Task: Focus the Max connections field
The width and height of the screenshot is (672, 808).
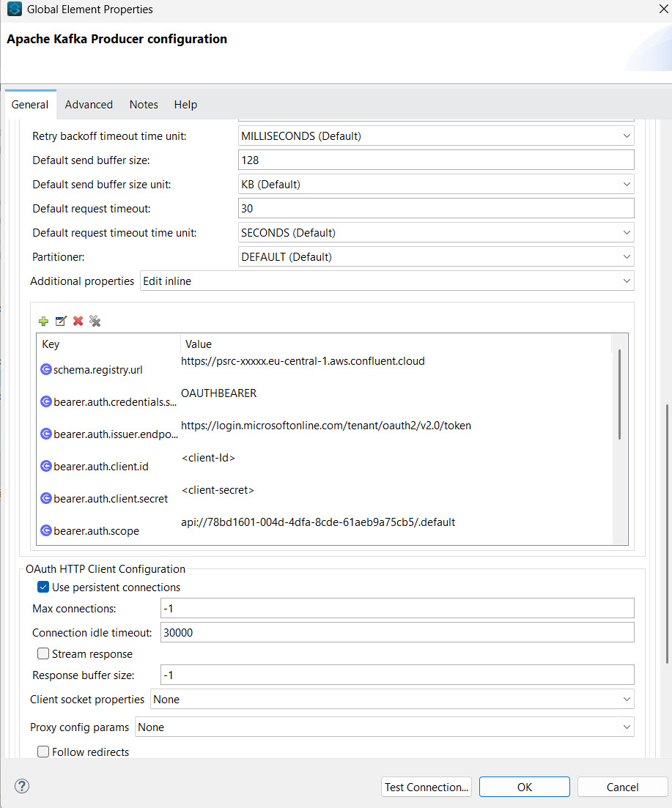Action: pos(397,608)
